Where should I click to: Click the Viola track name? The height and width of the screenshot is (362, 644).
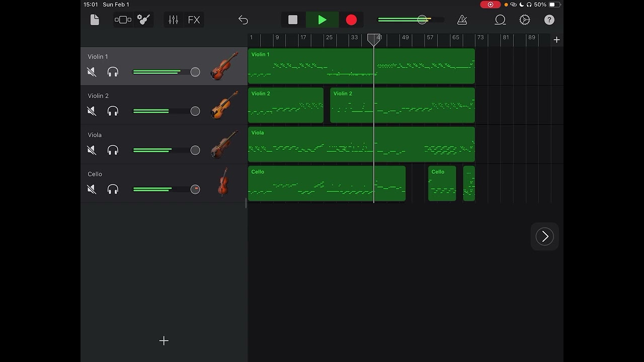(x=95, y=135)
